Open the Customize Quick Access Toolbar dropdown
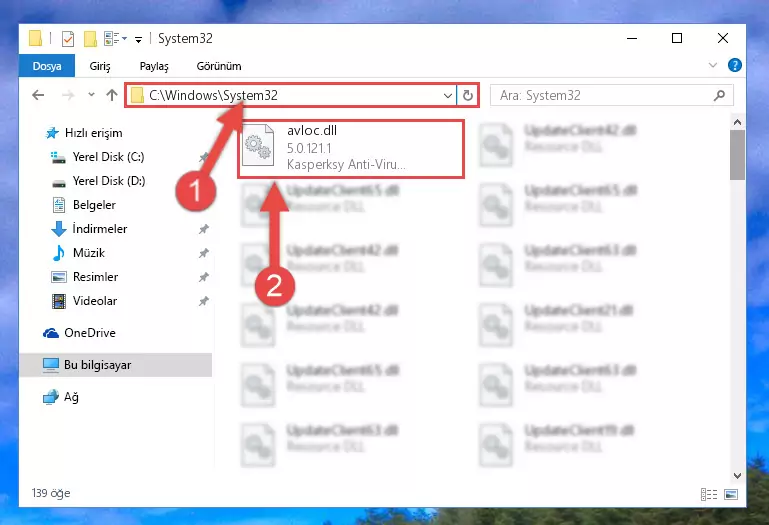 click(x=139, y=40)
